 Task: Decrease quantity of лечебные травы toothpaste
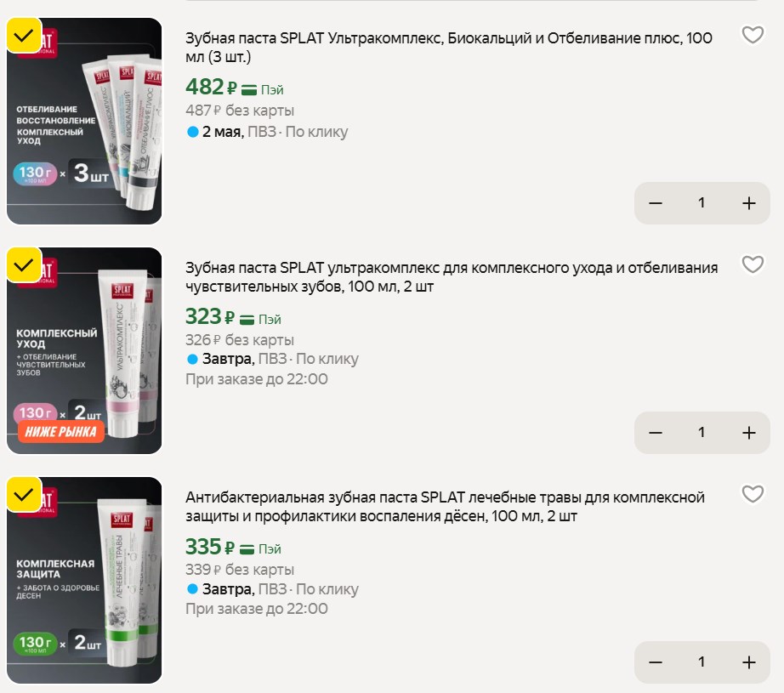[656, 662]
